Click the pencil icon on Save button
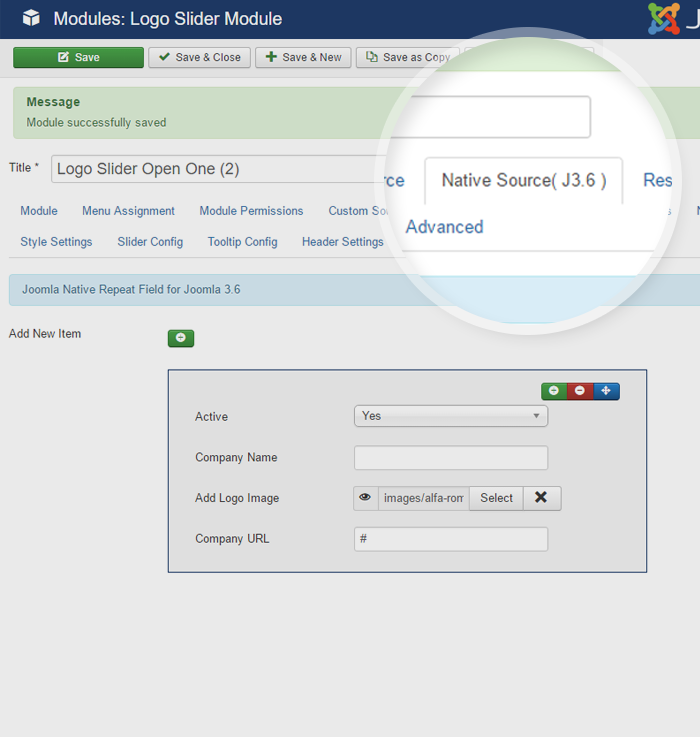The height and width of the screenshot is (737, 700). pos(63,57)
